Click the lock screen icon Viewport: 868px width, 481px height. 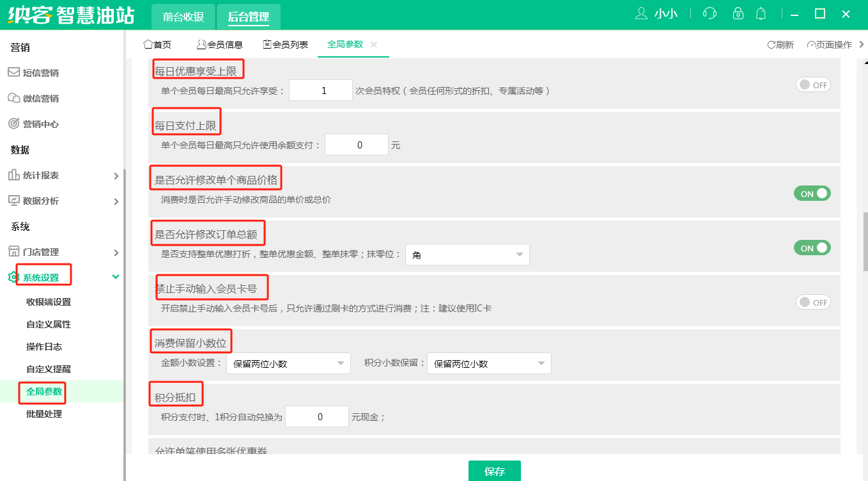[x=738, y=13]
